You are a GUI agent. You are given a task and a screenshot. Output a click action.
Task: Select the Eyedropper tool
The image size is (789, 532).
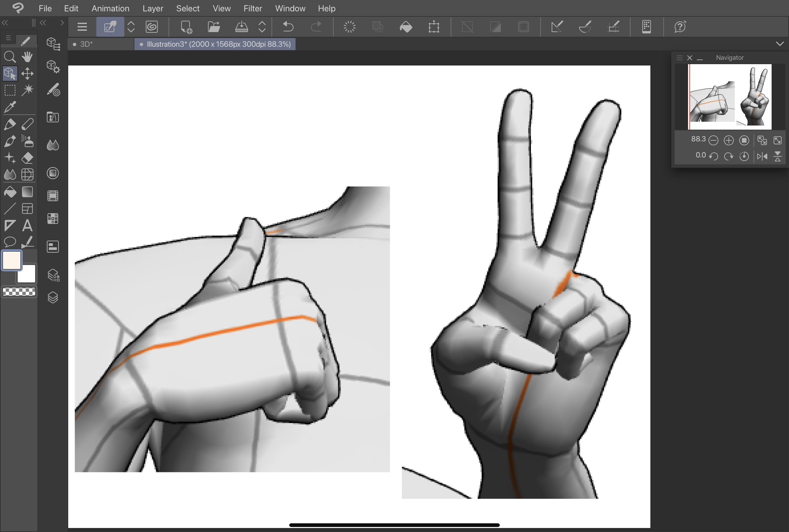pos(10,107)
